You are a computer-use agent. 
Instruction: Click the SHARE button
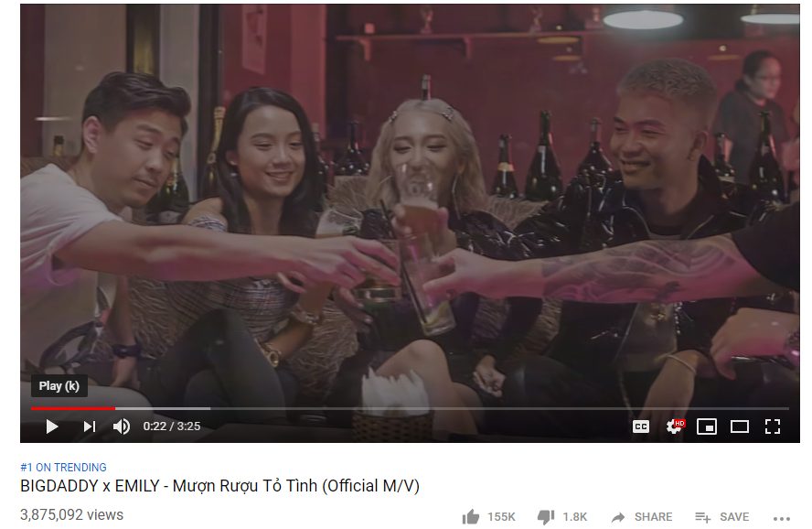[642, 517]
